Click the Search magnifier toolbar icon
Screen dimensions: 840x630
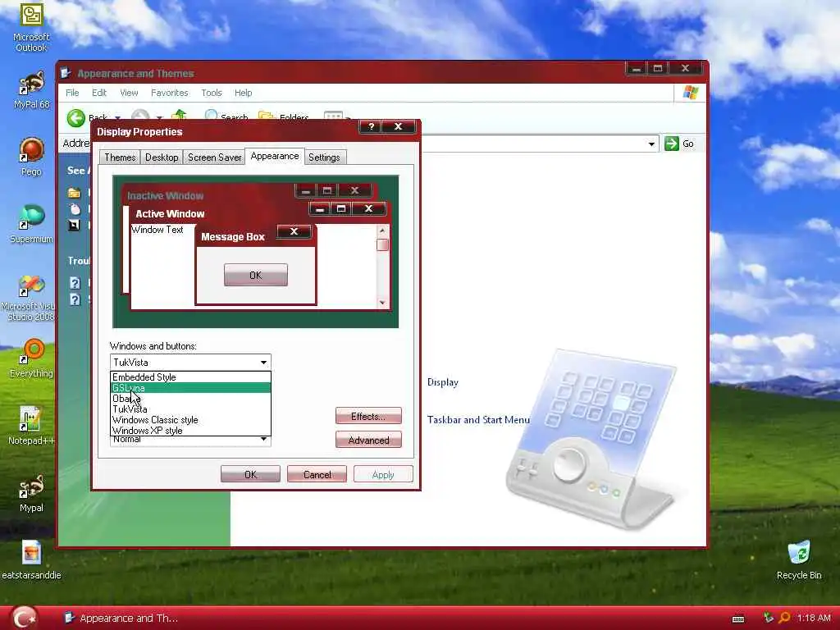[211, 116]
